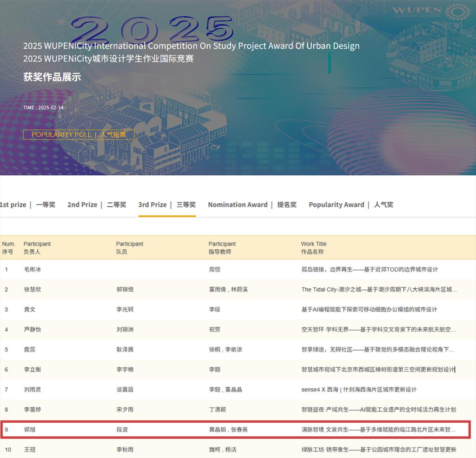Select participant 黄文 in row 3
Screen dimensions: 476x458
coord(30,309)
